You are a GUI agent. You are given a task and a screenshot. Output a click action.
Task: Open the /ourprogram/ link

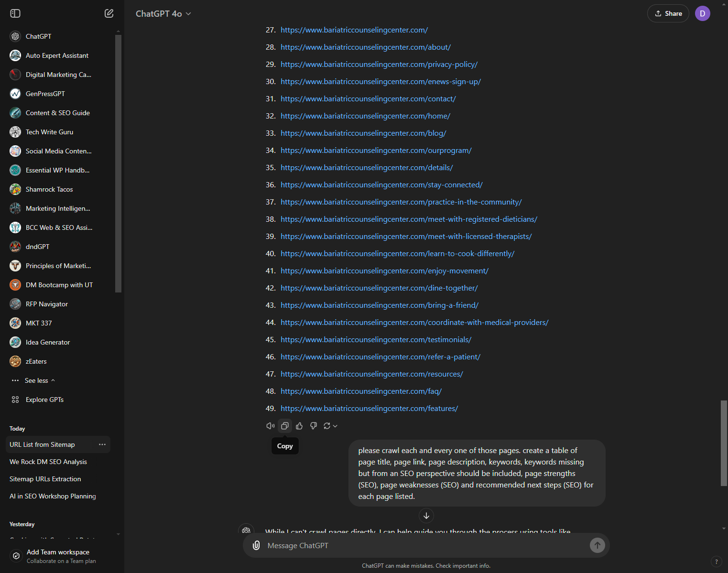point(376,151)
